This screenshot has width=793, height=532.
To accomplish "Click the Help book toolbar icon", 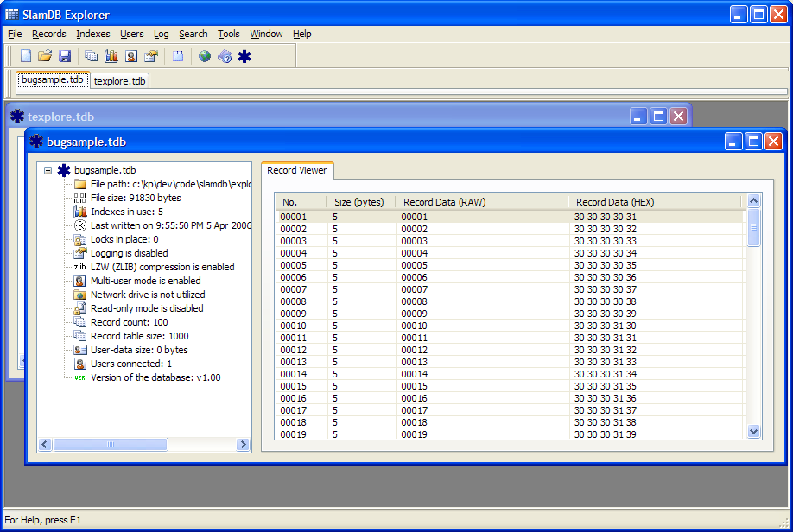I will click(225, 56).
